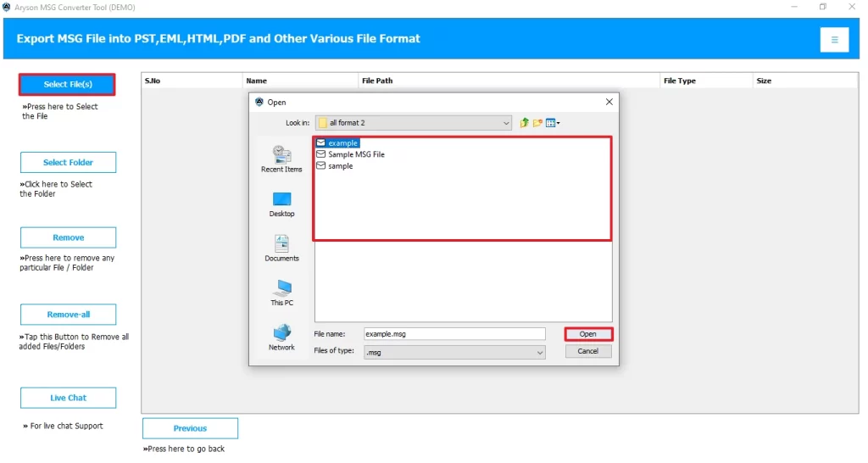
Task: Open the view menu icon in dialog
Action: click(x=553, y=123)
